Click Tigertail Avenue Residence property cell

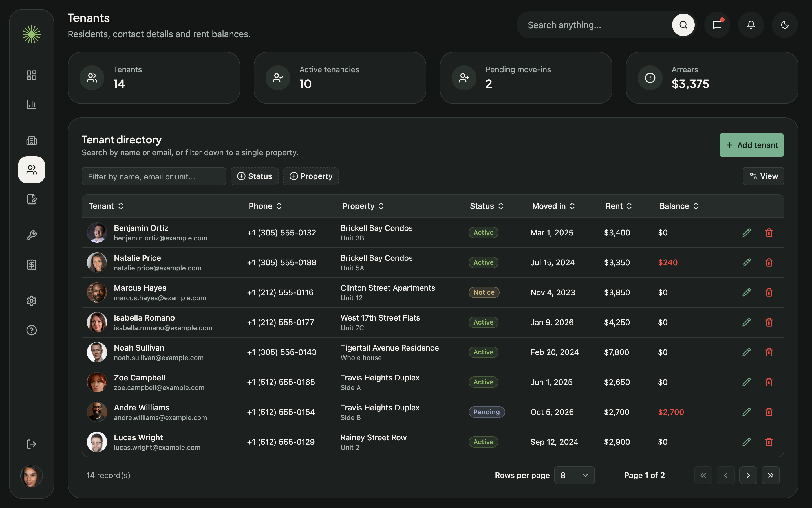click(x=390, y=352)
